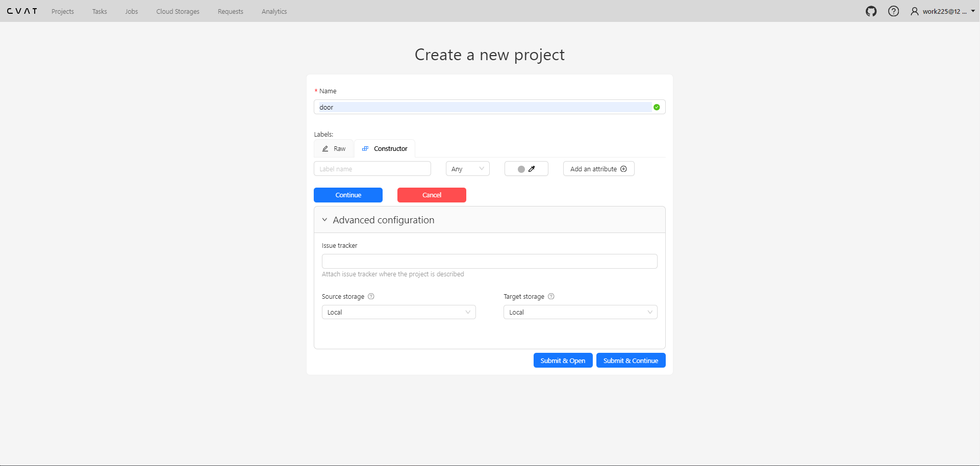Open the Source storage dropdown

tap(398, 312)
